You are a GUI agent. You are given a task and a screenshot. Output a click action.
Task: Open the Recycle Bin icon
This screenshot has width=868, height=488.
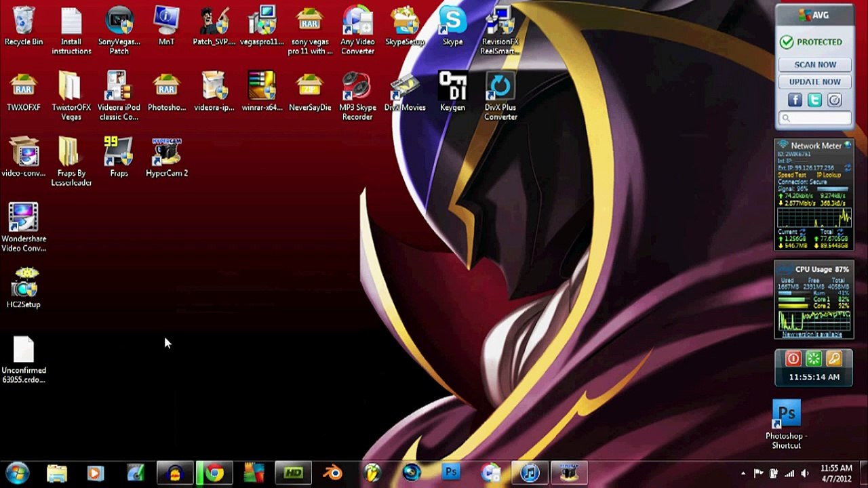(24, 27)
